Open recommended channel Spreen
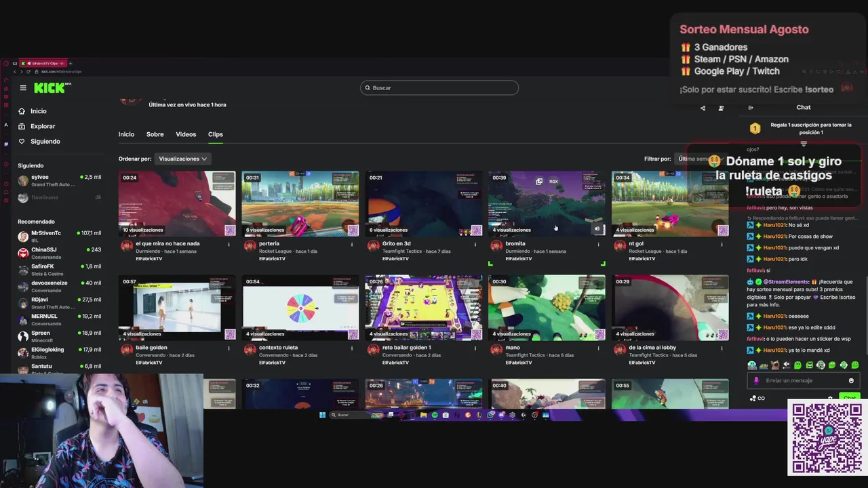Image resolution: width=868 pixels, height=488 pixels. pyautogui.click(x=60, y=336)
